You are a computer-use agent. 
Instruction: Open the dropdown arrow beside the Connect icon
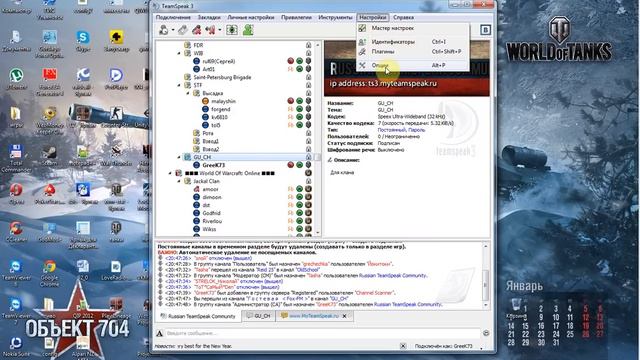pyautogui.click(x=173, y=30)
